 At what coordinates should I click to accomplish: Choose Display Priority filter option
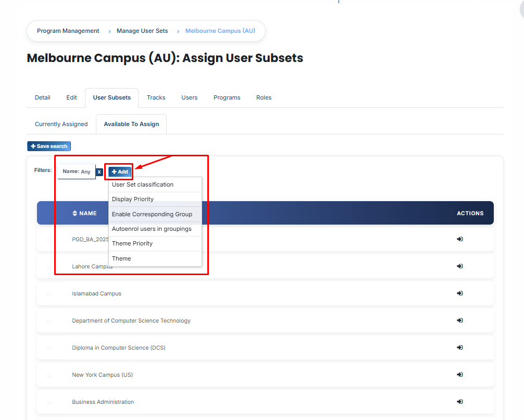(155, 199)
